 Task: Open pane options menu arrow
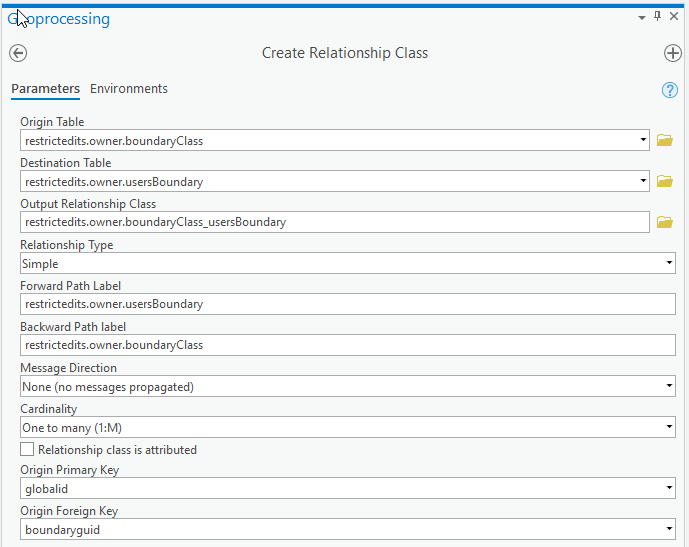pos(642,17)
